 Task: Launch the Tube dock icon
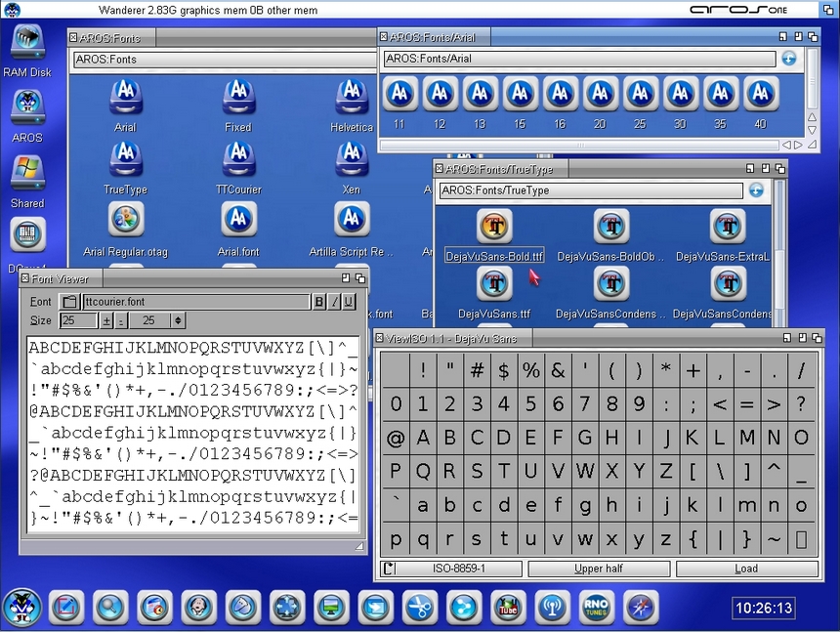507,607
